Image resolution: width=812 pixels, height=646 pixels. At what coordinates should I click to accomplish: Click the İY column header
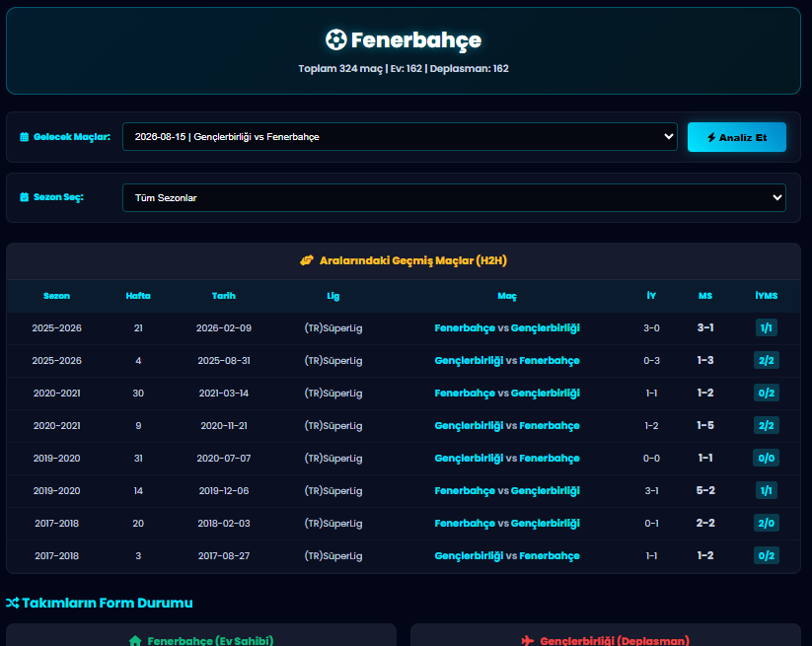[x=651, y=296]
